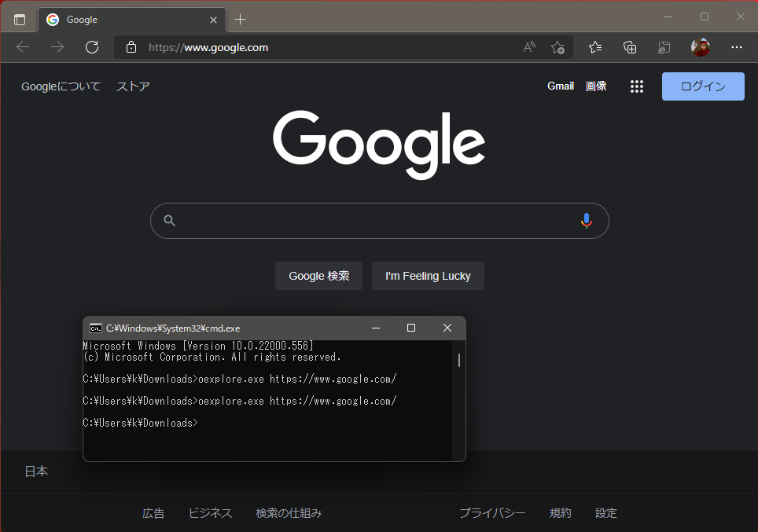This screenshot has width=758, height=532.
Task: Click the Google 検索 button
Action: click(318, 276)
